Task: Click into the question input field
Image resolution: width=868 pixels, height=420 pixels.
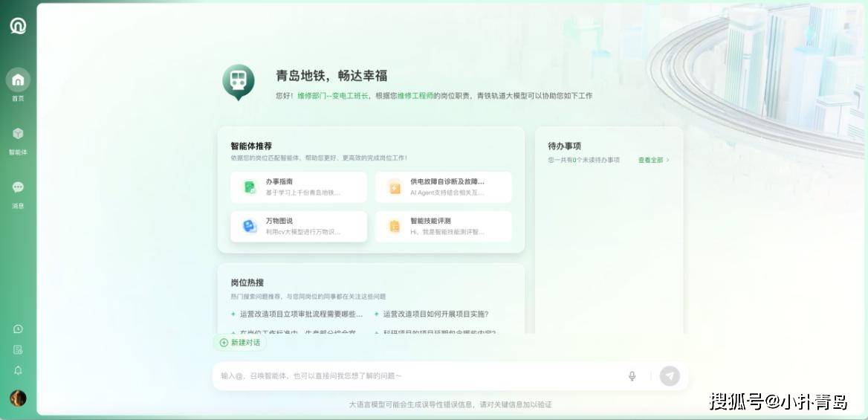Action: coord(416,376)
